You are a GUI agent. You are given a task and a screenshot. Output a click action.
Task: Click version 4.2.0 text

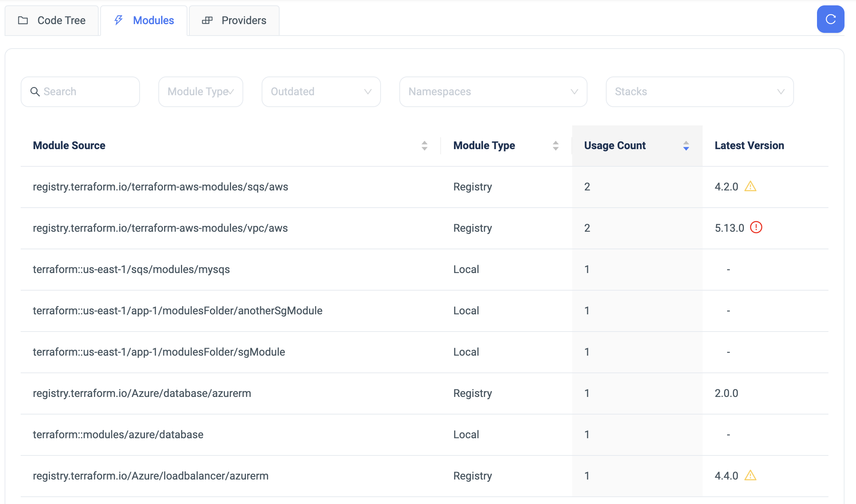726,187
